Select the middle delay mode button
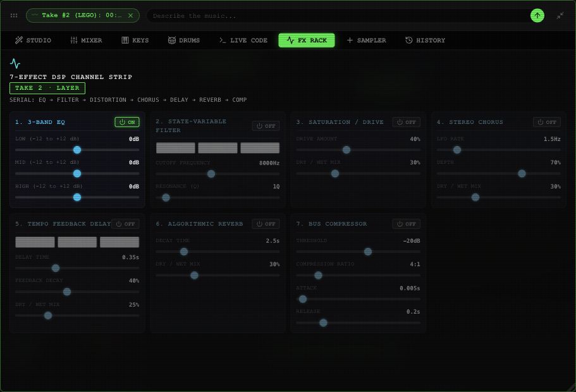This screenshot has width=576, height=392. pyautogui.click(x=77, y=242)
